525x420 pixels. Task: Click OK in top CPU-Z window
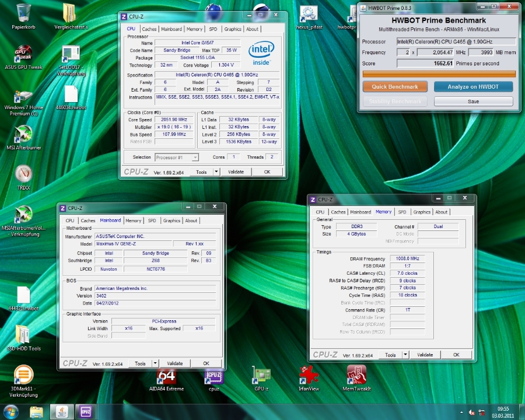coord(267,172)
